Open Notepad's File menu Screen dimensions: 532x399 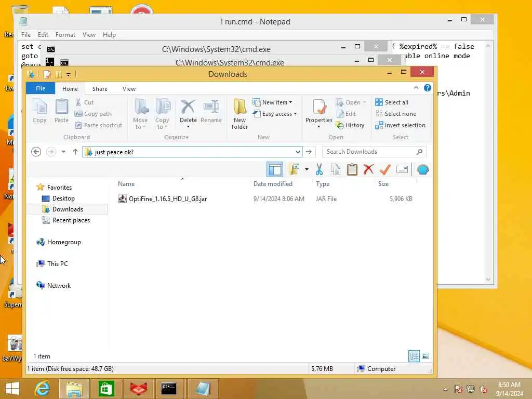[x=26, y=35]
